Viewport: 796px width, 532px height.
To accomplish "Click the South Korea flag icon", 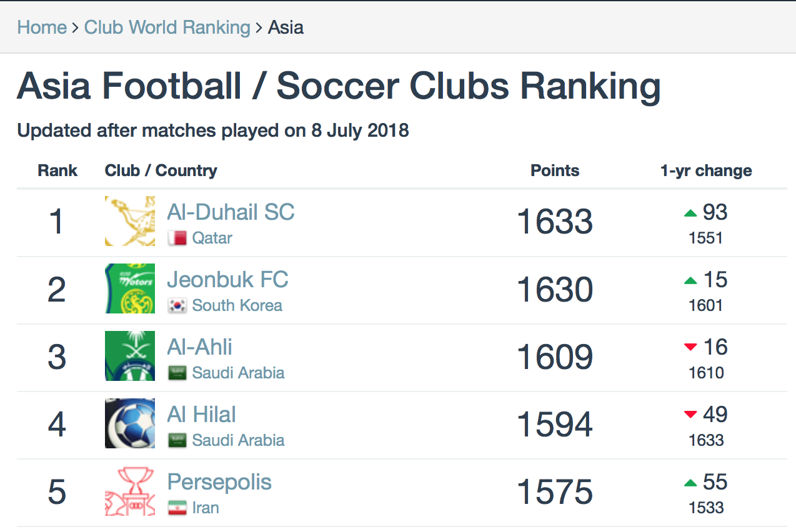I will tap(177, 305).
